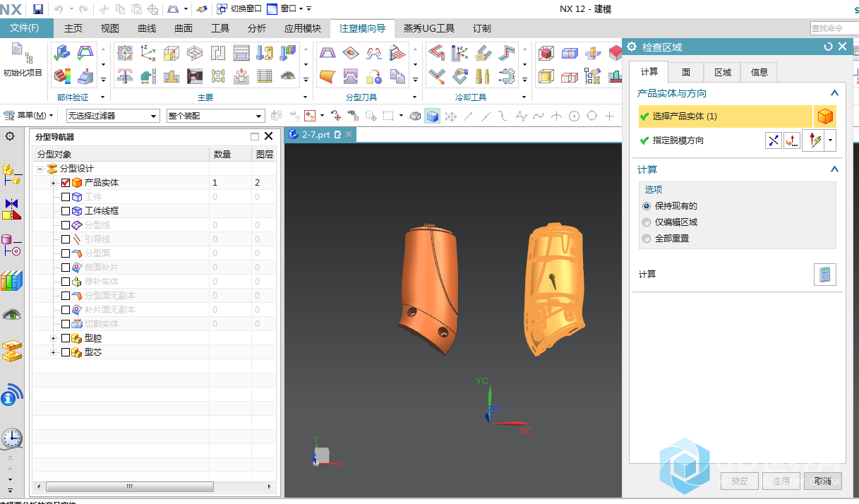Switch to the 主页 ribbon tab

pos(73,28)
